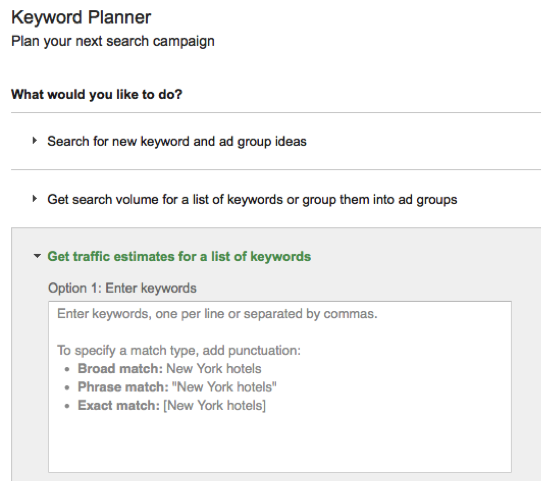The width and height of the screenshot is (542, 482).
Task: Click Plan your next search campaign subtitle
Action: 113,41
